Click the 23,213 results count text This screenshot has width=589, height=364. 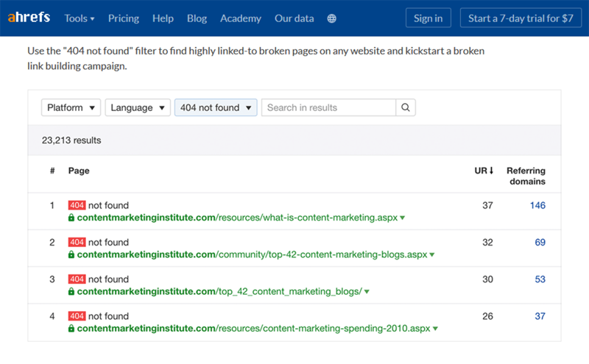(x=71, y=140)
